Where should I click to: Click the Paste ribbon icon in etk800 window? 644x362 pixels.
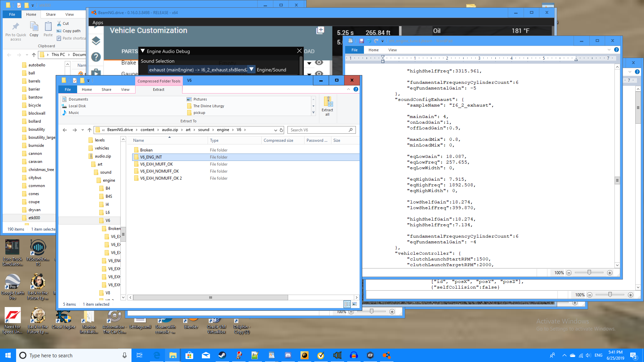[48, 29]
